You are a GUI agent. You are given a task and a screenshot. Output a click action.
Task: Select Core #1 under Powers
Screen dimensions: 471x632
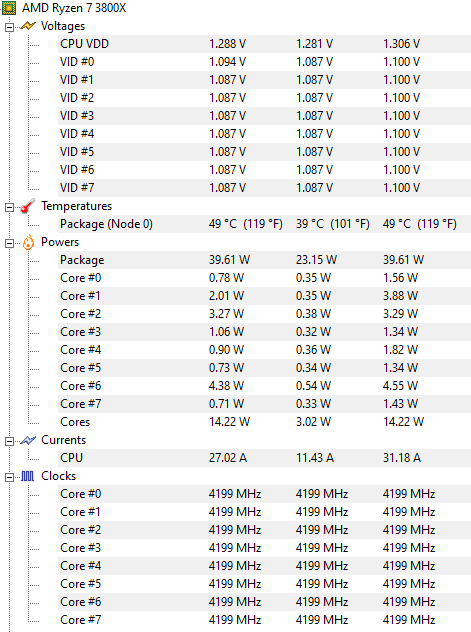pyautogui.click(x=264, y=296)
